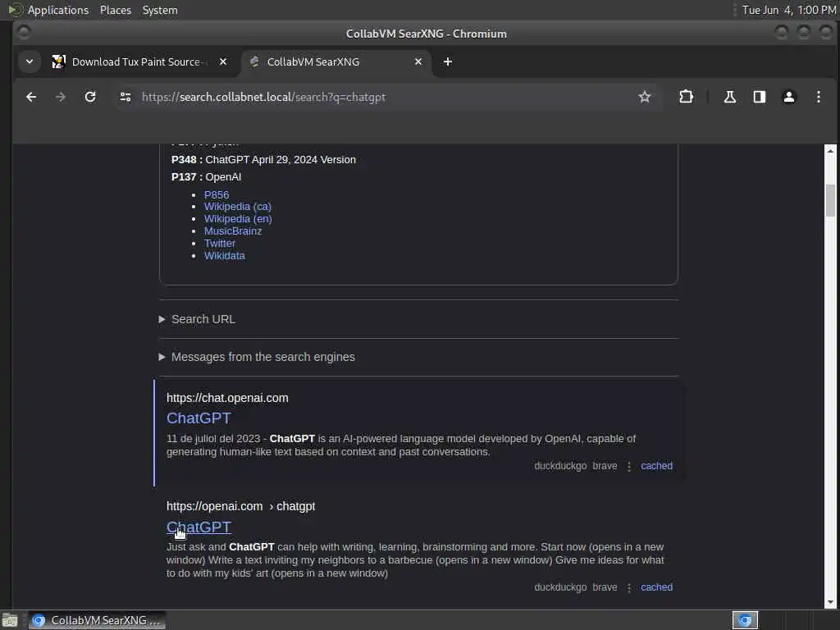
Task: Click the workspace switcher icon in bottom panel
Action: pos(745,620)
